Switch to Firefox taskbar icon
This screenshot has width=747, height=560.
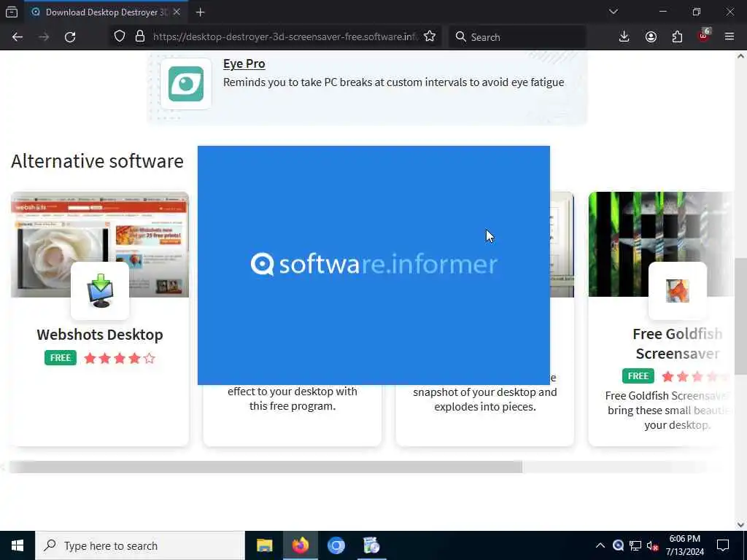pos(300,545)
